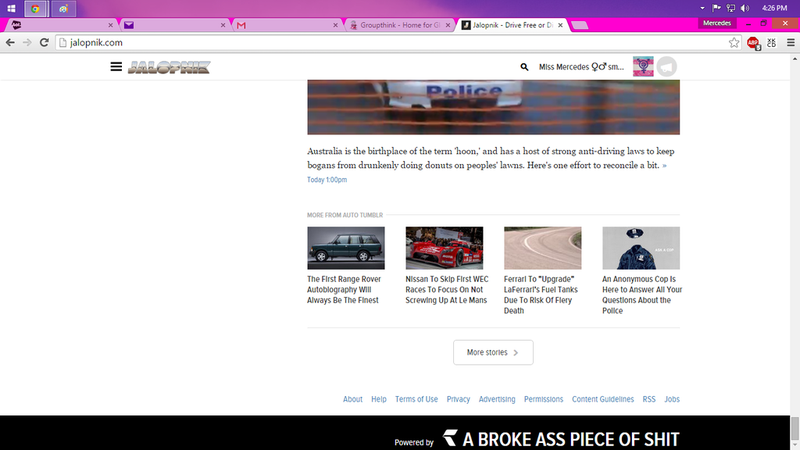Read Ferrari To Upgrade LaFerrari's Fuel Tanks story
This screenshot has width=800, height=450.
pos(541,295)
